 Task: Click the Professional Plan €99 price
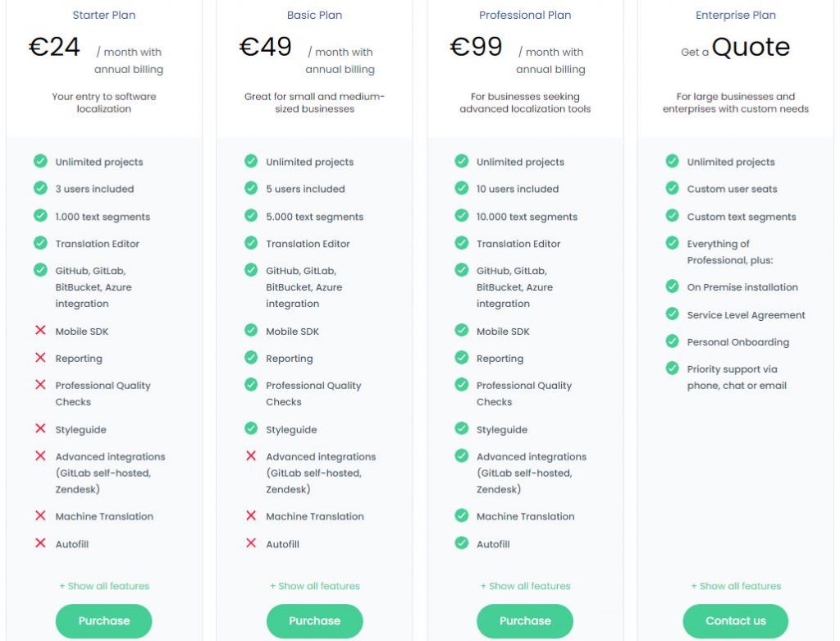point(476,47)
